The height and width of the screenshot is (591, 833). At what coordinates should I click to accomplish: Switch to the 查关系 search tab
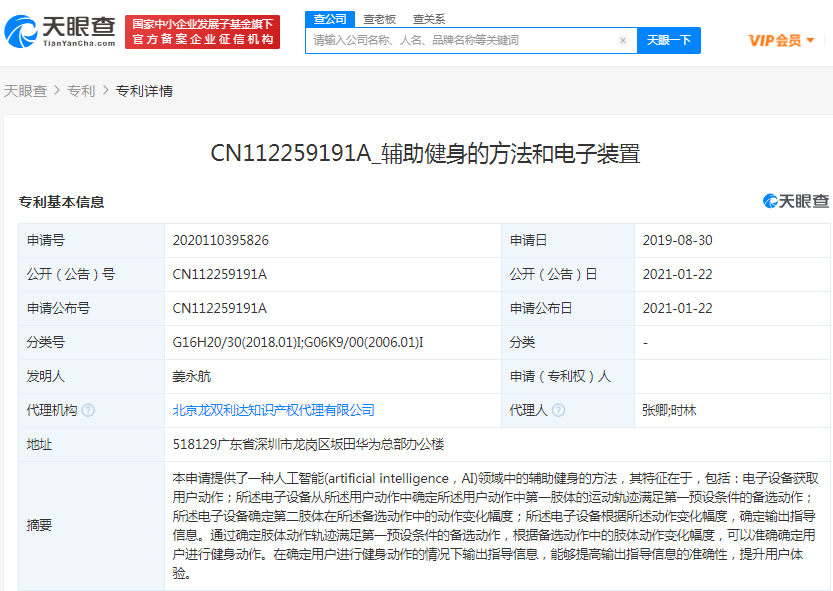pyautogui.click(x=429, y=18)
